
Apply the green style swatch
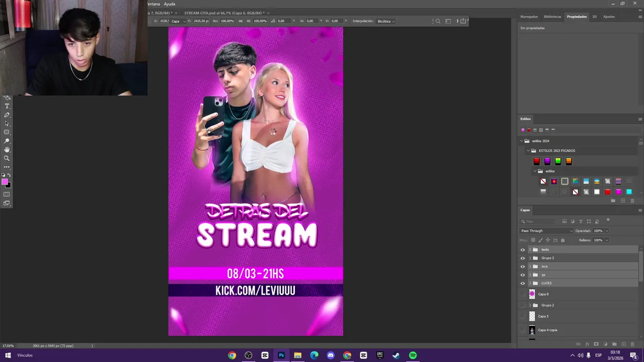pos(558,161)
